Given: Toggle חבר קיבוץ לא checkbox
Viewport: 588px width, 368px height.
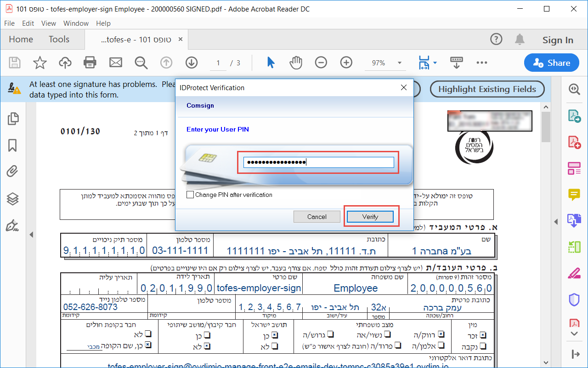Looking at the screenshot, I should coord(207,346).
